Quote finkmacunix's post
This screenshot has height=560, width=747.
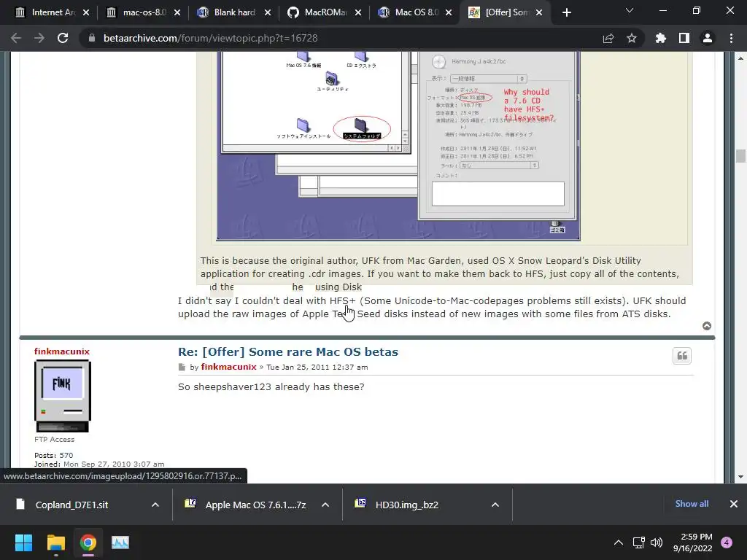tap(682, 356)
